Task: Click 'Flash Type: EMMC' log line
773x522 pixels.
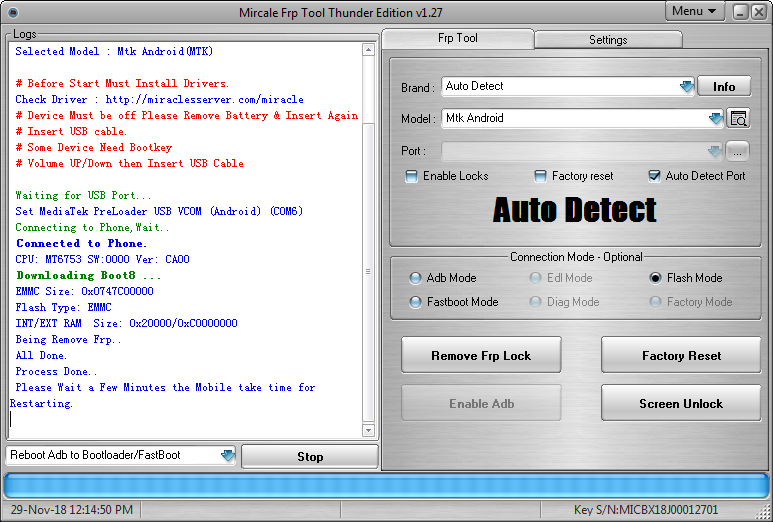Action: (63, 308)
